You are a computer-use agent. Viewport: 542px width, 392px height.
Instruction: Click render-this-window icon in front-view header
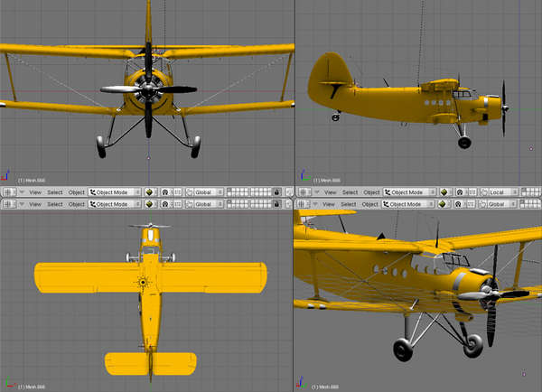tap(289, 192)
